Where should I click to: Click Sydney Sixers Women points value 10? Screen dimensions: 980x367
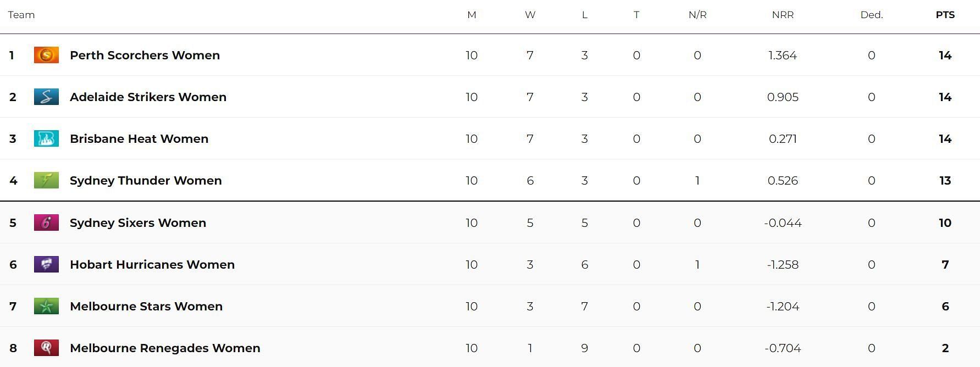click(x=945, y=223)
